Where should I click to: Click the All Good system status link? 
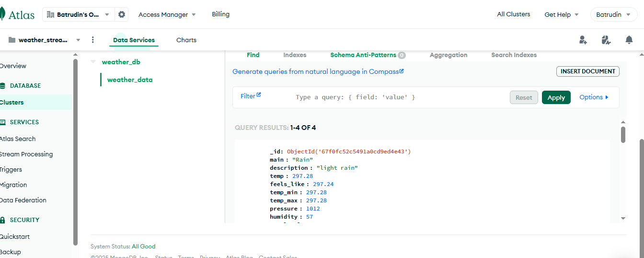coord(144,246)
